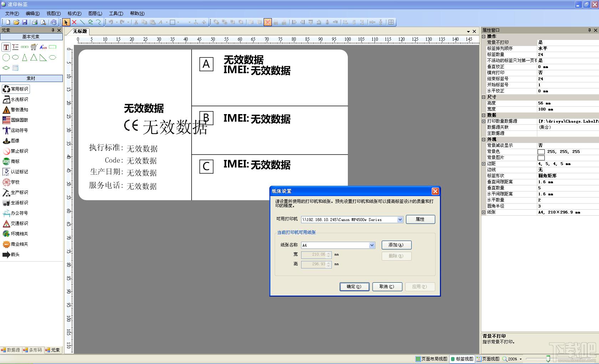
Task: Select the text element tool
Action: point(6,47)
